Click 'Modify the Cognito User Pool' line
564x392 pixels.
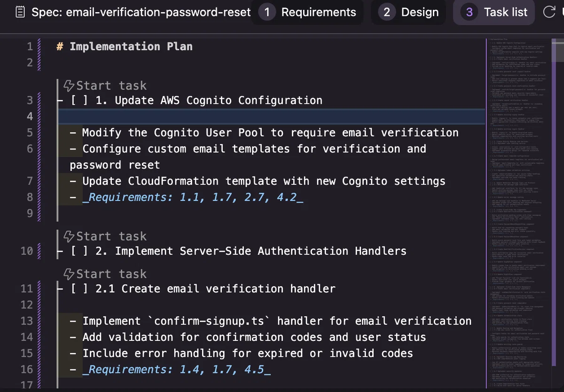coord(264,133)
